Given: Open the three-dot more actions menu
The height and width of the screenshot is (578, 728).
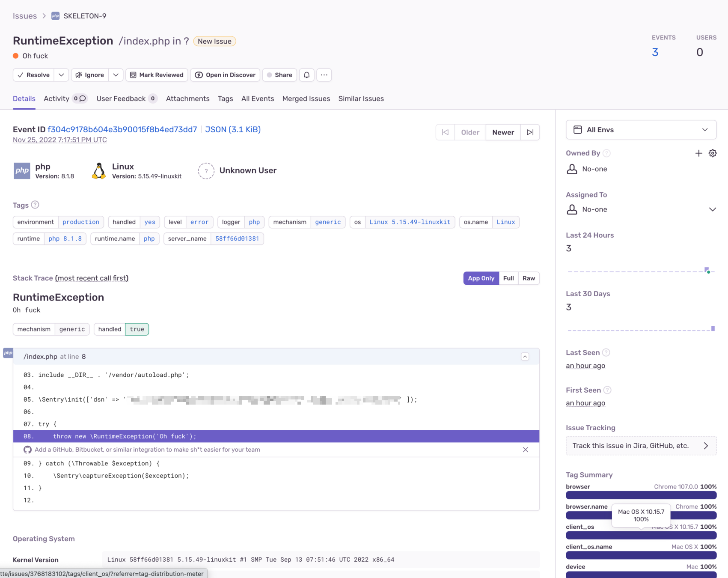Looking at the screenshot, I should pyautogui.click(x=324, y=75).
